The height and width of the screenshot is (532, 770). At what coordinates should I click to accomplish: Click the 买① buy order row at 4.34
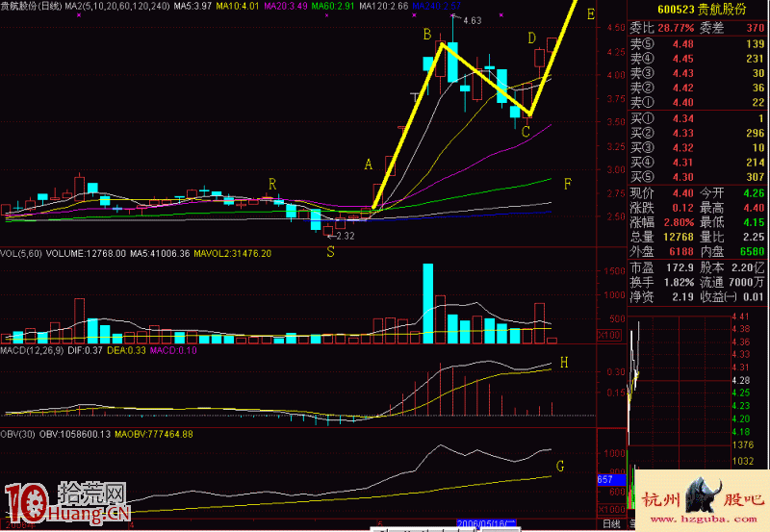(x=697, y=118)
